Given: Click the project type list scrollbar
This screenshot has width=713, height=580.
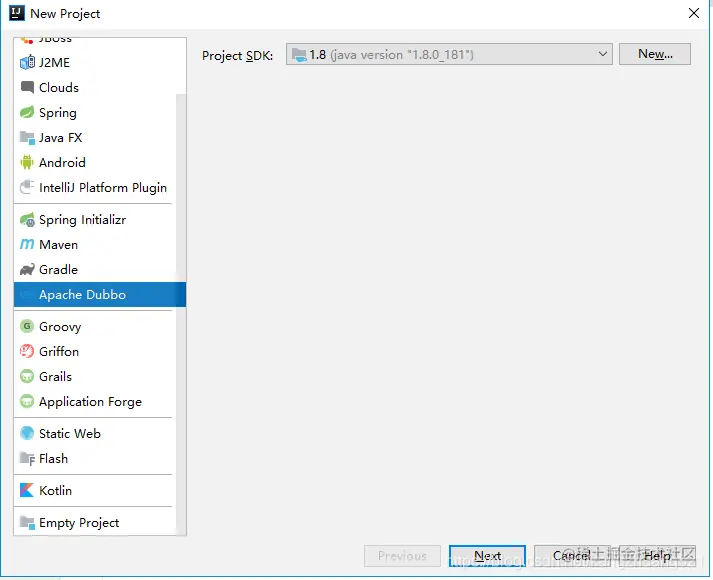Looking at the screenshot, I should (181, 314).
